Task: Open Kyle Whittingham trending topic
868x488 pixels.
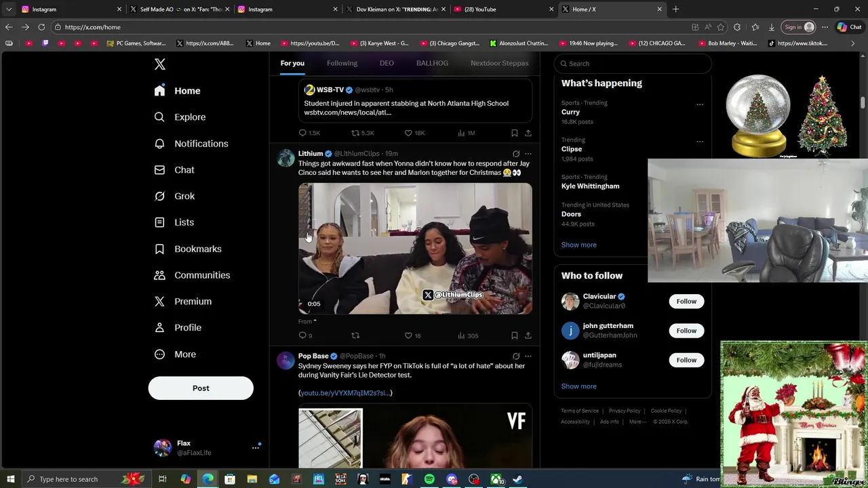Action: pyautogui.click(x=590, y=186)
